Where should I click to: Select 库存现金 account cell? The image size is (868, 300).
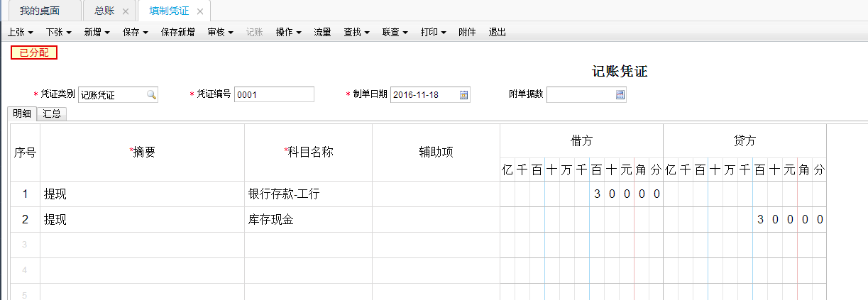click(308, 220)
